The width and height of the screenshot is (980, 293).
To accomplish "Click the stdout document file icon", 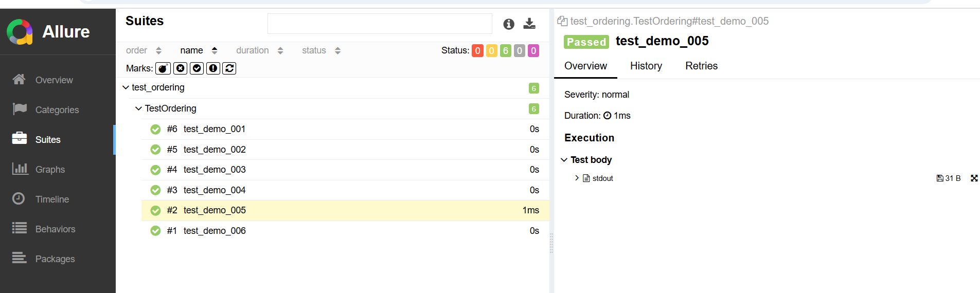I will click(586, 178).
